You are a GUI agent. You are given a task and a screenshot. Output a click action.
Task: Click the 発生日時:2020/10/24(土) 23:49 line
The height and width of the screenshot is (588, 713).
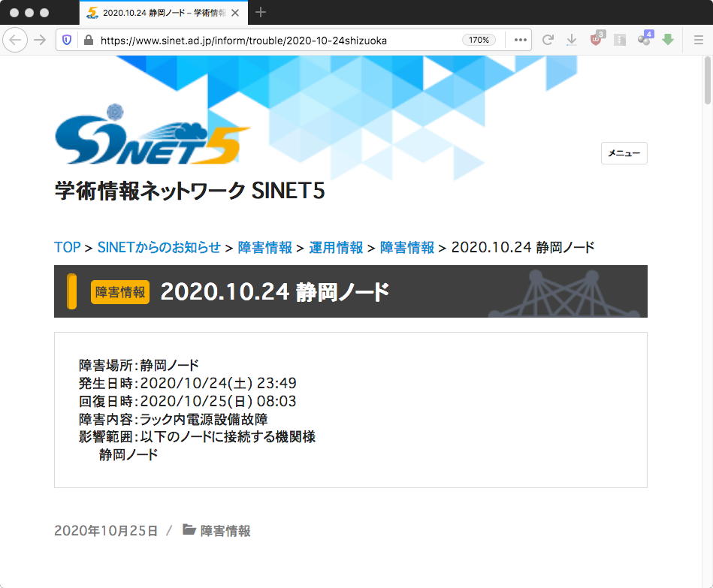click(x=187, y=383)
